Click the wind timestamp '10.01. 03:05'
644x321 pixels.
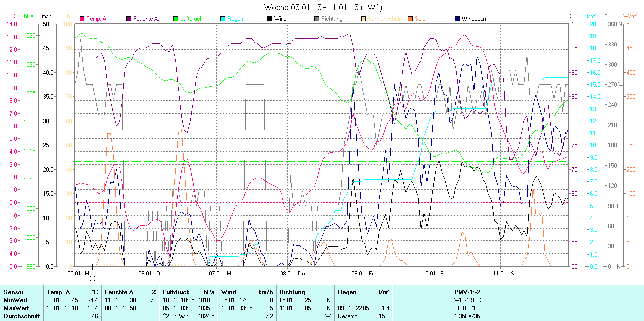tap(237, 308)
